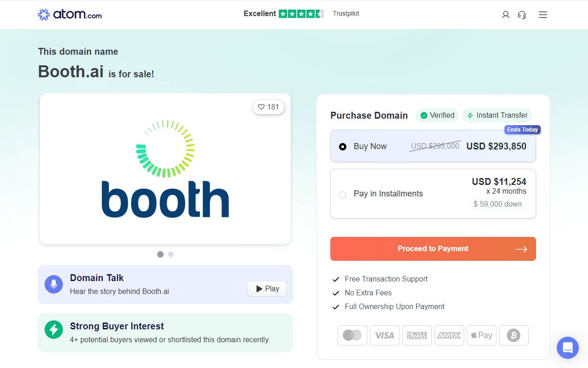Click Proceed to Payment
The height and width of the screenshot is (368, 588).
(433, 249)
